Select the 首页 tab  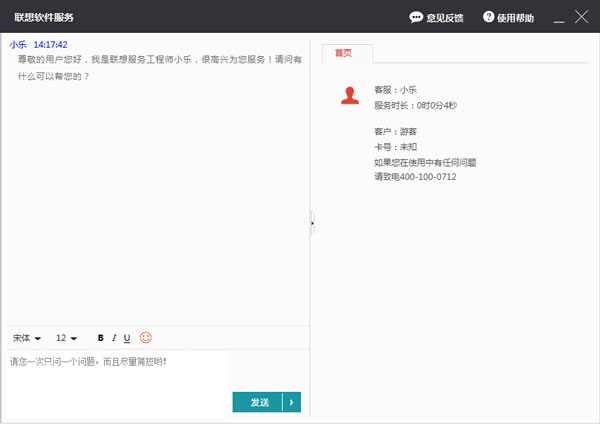[347, 53]
